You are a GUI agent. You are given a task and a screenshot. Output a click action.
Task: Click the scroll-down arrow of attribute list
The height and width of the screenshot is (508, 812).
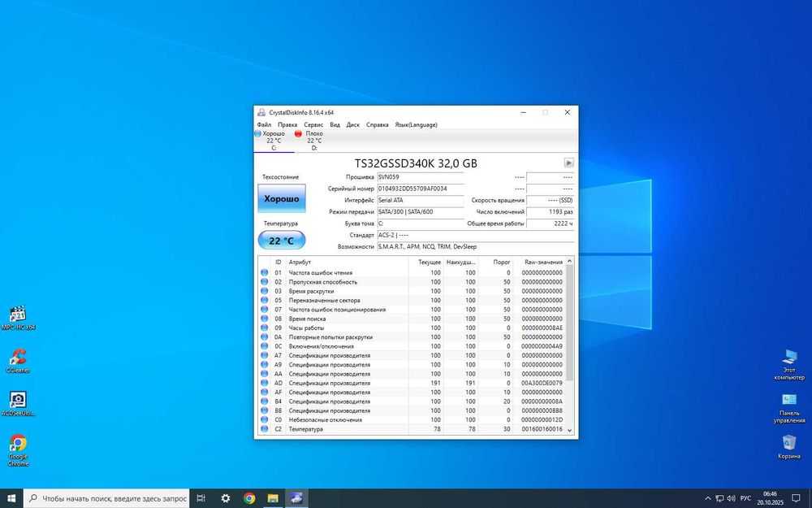[570, 430]
